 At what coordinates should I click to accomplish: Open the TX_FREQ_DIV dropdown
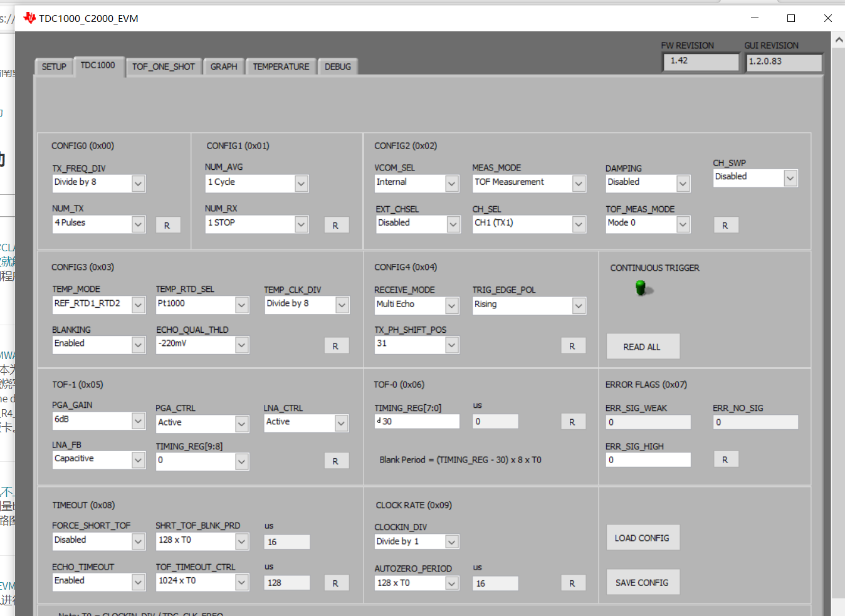tap(139, 184)
